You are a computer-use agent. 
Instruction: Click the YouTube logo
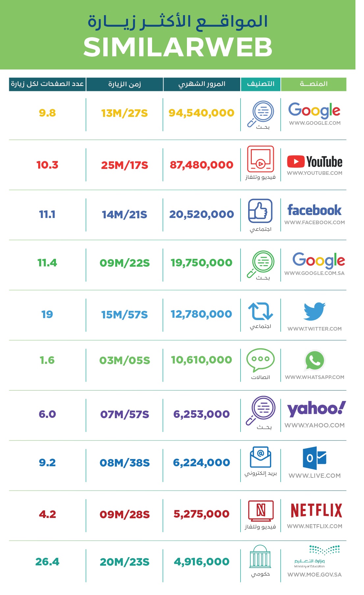tap(315, 162)
